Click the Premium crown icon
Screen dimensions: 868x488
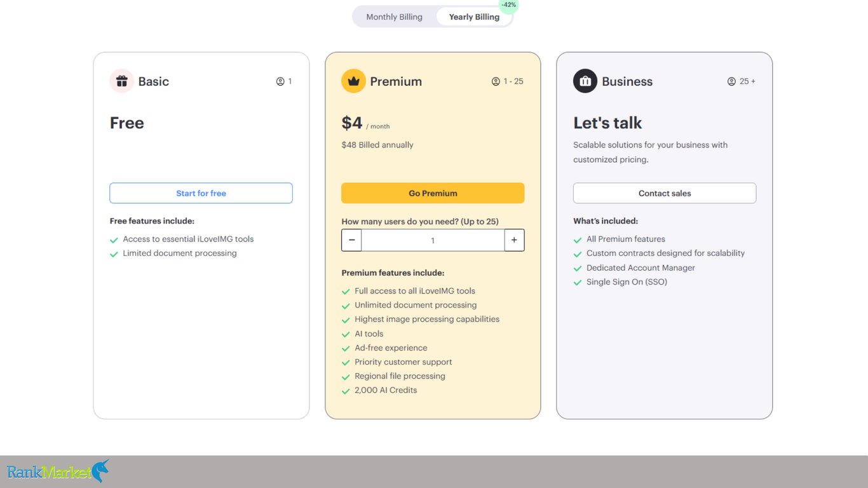pos(353,81)
